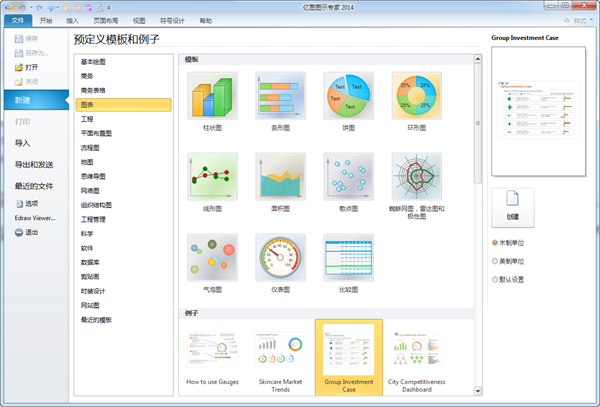Switch to the 插入 insert tab
The width and height of the screenshot is (600, 407).
coord(72,21)
